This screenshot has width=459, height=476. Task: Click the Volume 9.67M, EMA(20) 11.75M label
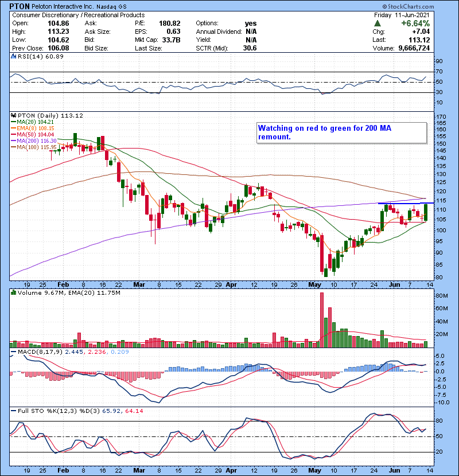69,292
